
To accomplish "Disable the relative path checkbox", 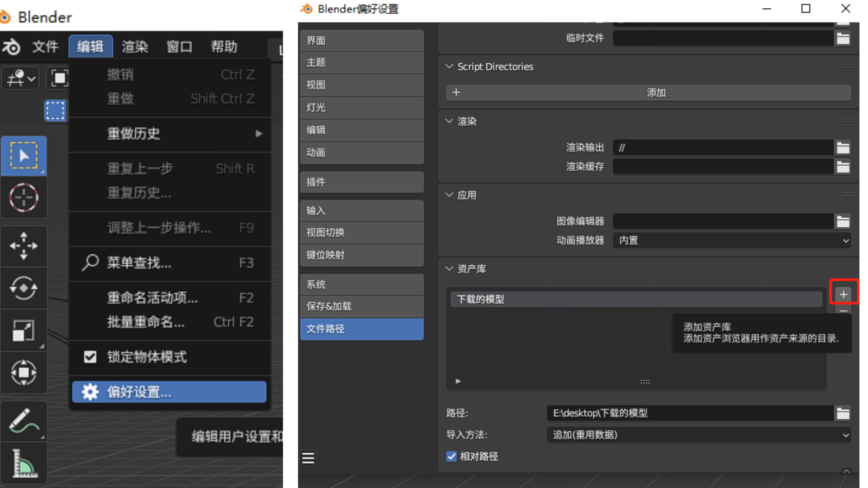I will [451, 456].
